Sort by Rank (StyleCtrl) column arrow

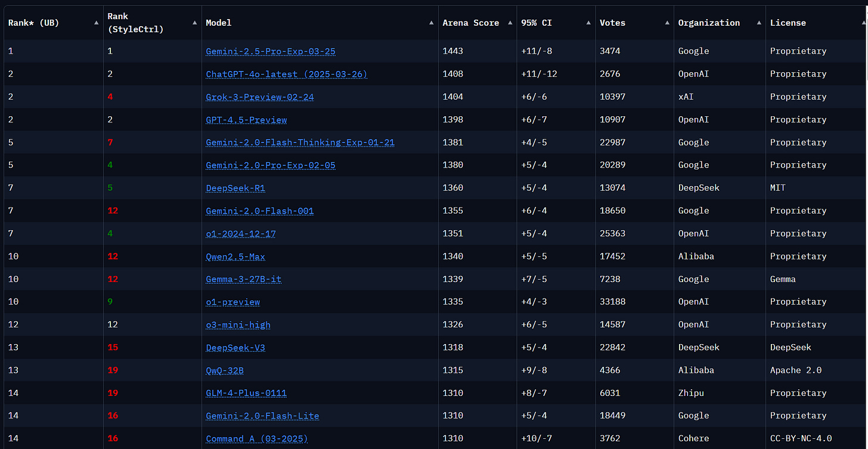click(x=195, y=23)
